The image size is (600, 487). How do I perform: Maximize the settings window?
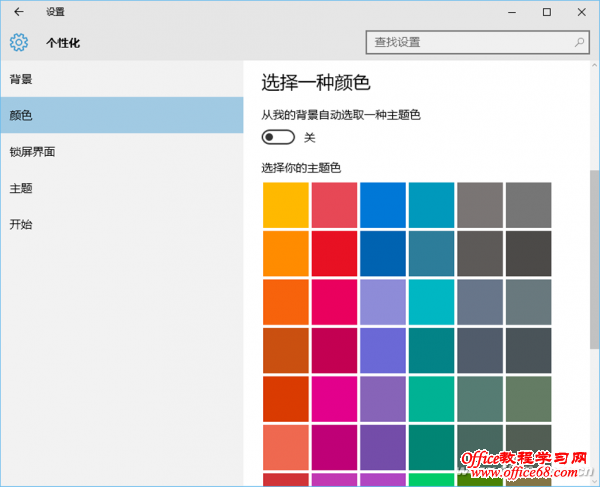pyautogui.click(x=547, y=12)
